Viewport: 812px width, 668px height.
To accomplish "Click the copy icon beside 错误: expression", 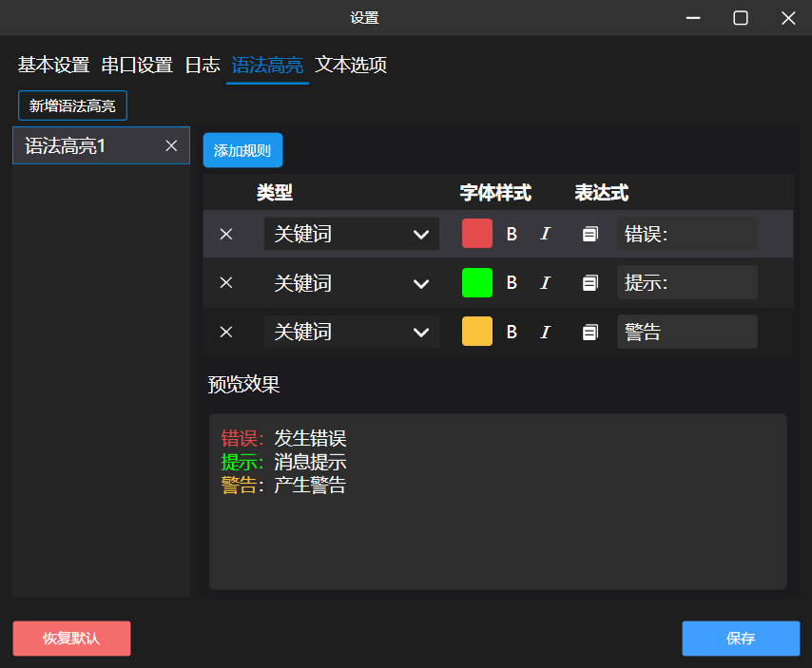I will (x=590, y=234).
